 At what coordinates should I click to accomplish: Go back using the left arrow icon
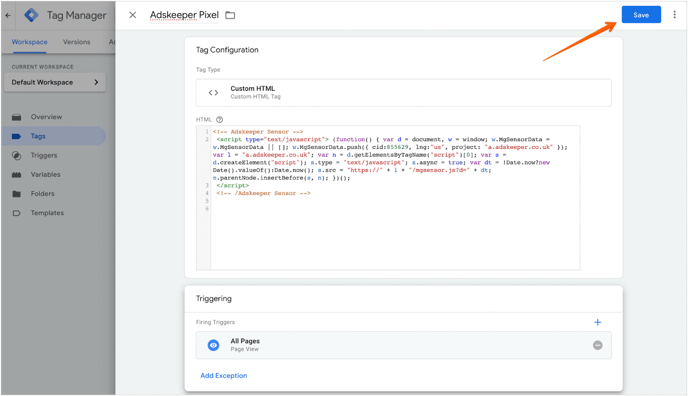8,15
